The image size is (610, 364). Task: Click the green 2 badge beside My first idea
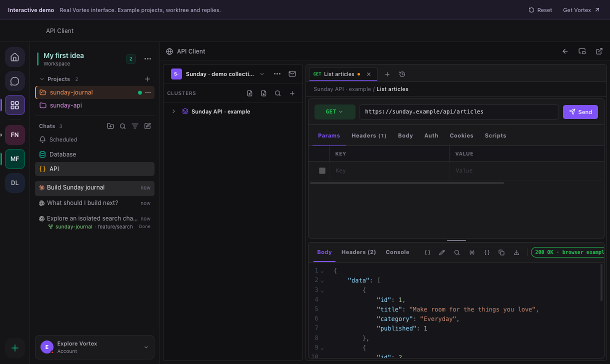(x=131, y=59)
